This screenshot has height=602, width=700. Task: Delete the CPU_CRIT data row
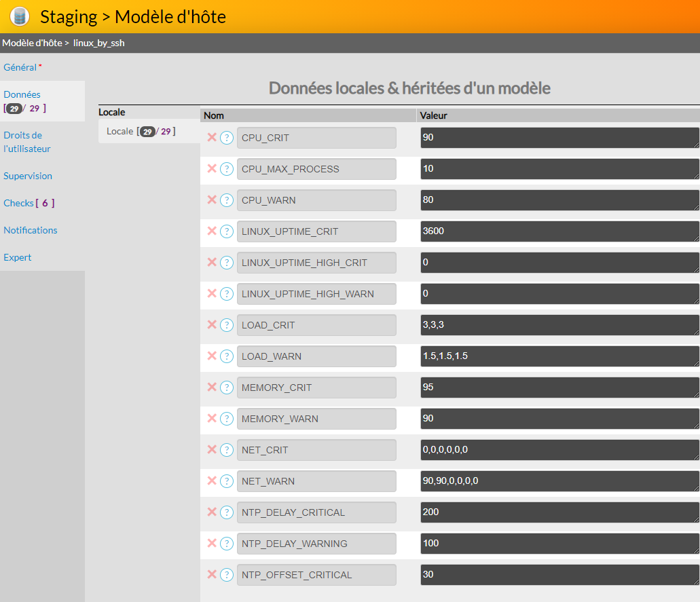click(212, 137)
